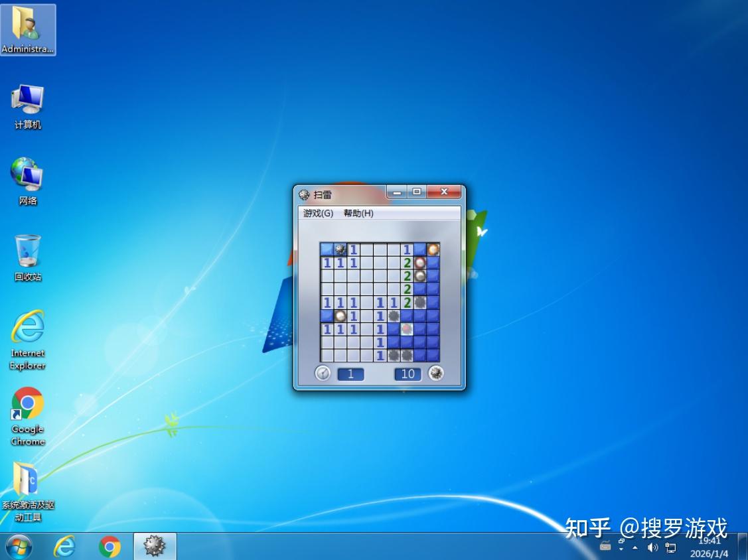This screenshot has width=748, height=560.
Task: Click the orange exploded mine in the top-right corner
Action: (x=433, y=249)
